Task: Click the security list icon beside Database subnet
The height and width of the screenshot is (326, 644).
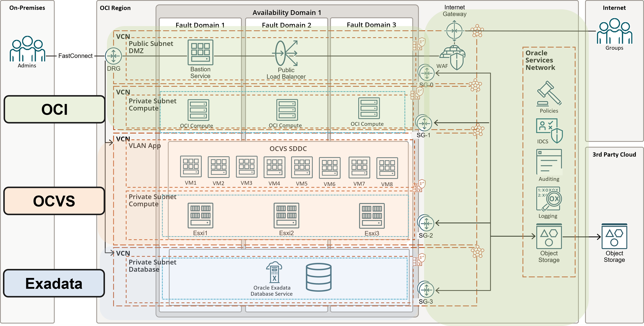Action: point(419,259)
